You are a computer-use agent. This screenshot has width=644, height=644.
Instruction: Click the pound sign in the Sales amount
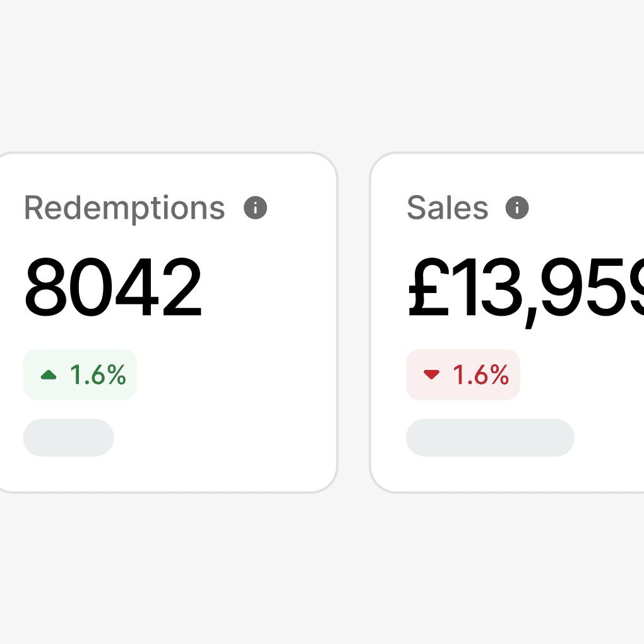(429, 288)
